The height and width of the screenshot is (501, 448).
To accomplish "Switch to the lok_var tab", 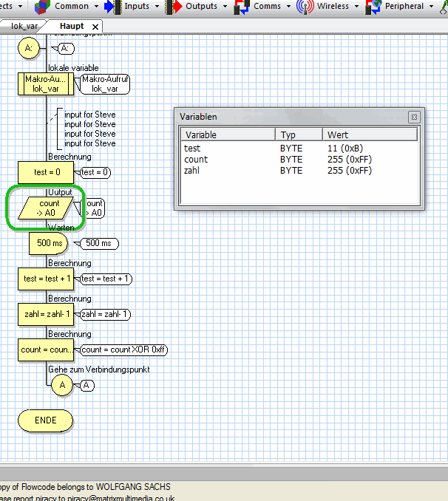I will [x=23, y=26].
